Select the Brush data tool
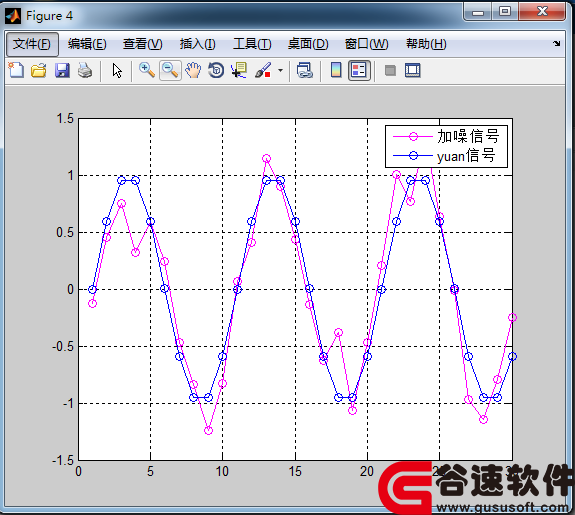The width and height of the screenshot is (575, 515). point(263,70)
